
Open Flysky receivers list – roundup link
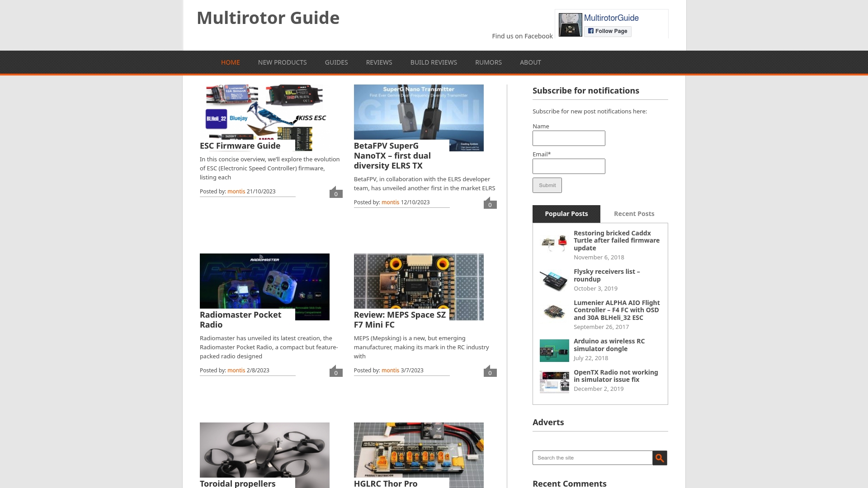coord(607,275)
